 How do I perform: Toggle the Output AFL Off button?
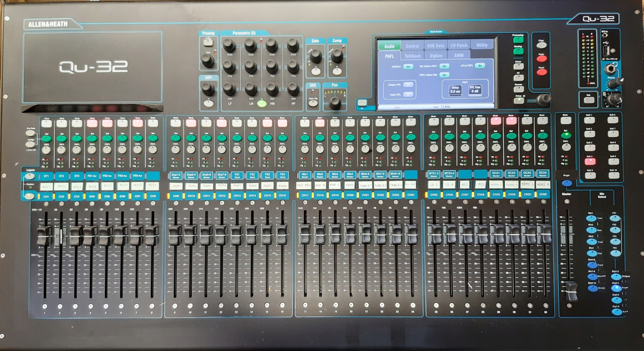click(x=408, y=85)
